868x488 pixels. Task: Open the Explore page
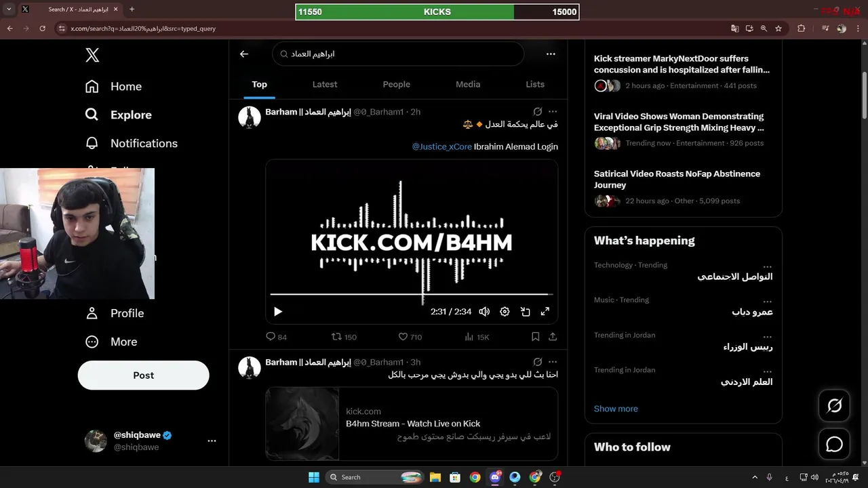point(118,115)
